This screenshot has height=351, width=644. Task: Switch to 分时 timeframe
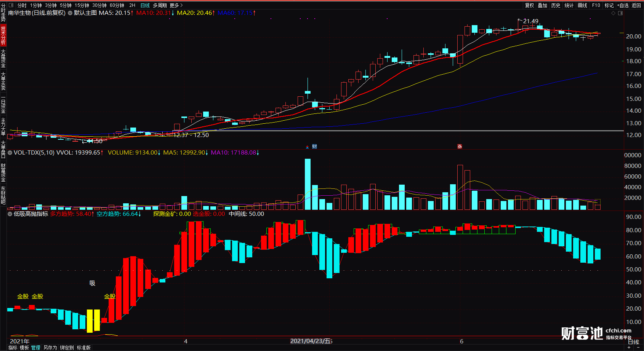pyautogui.click(x=22, y=5)
